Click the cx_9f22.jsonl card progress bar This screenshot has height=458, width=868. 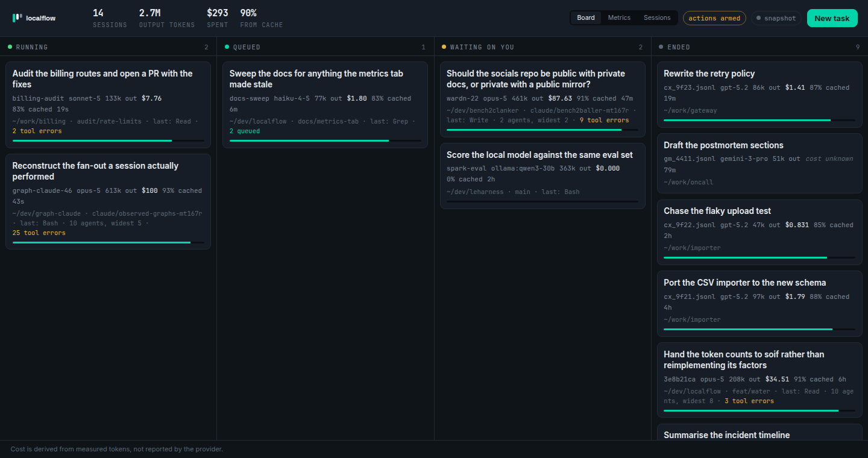(759, 257)
